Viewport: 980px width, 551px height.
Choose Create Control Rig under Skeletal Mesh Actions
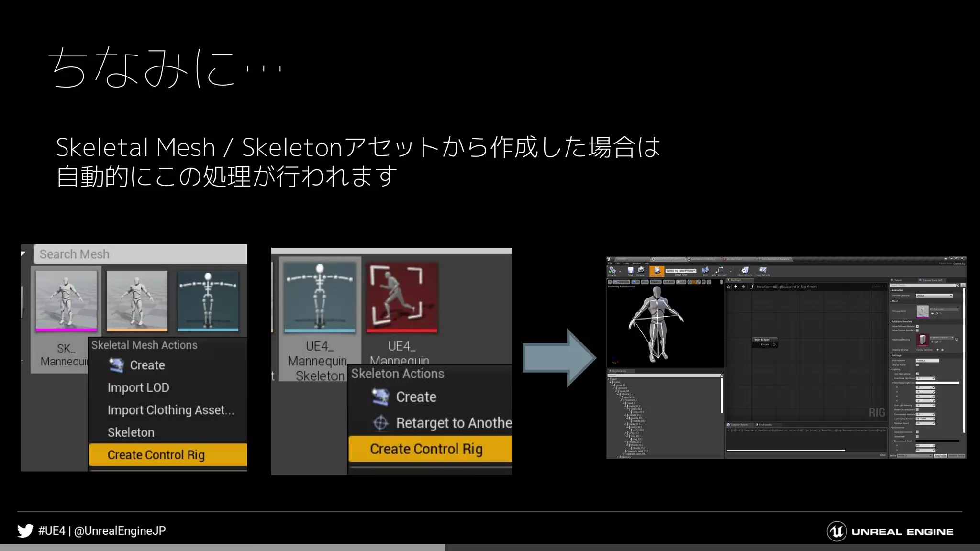tap(168, 455)
